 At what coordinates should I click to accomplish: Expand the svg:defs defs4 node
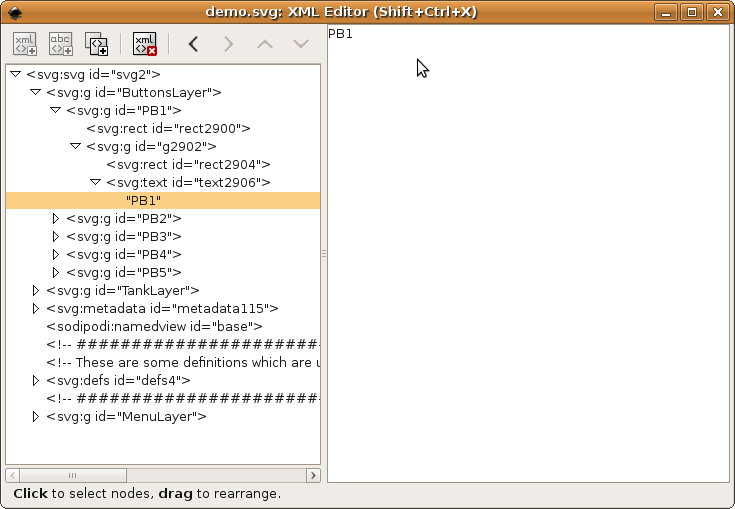35,381
